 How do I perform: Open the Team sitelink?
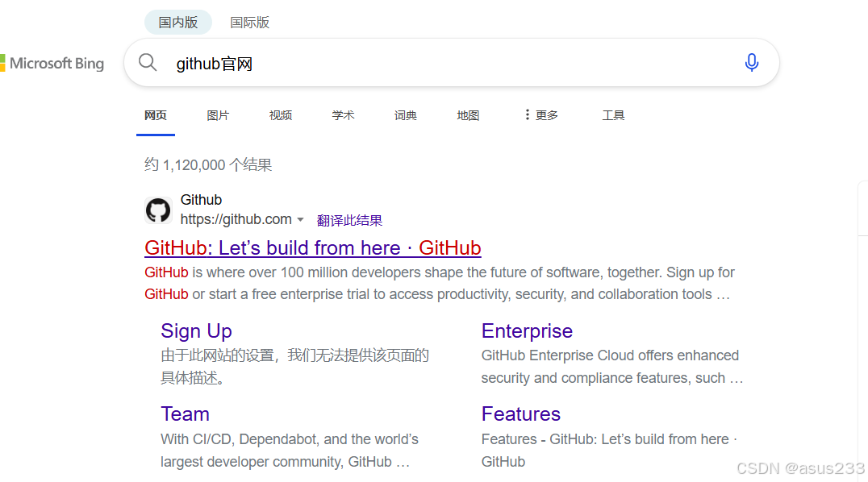[x=185, y=414]
